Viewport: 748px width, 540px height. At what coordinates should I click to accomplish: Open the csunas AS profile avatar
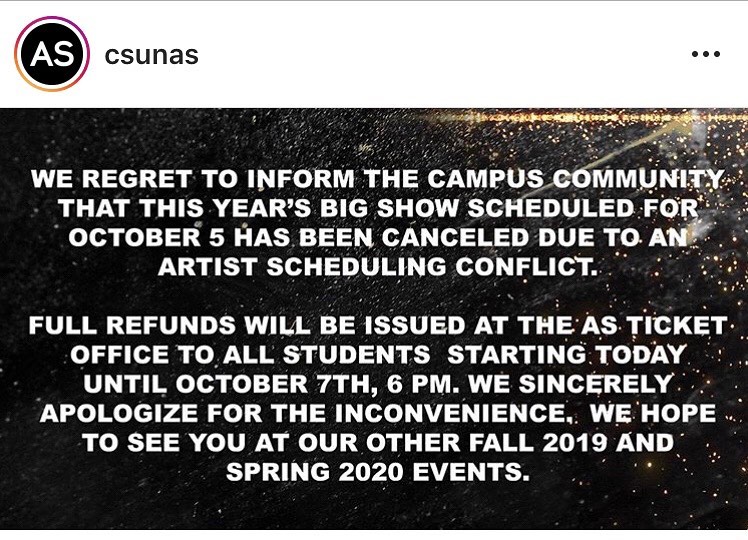click(x=52, y=54)
